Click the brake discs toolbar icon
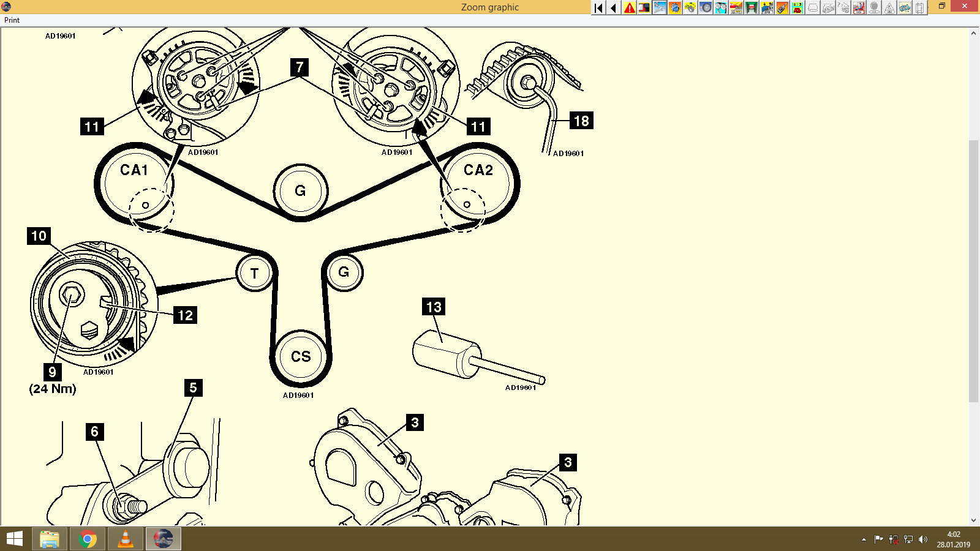Image resolution: width=980 pixels, height=551 pixels. pyautogui.click(x=719, y=7)
